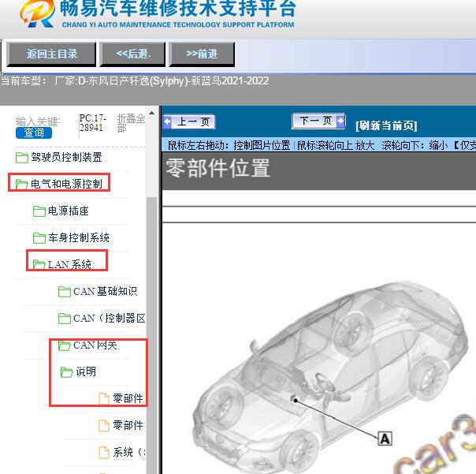Select the LAN 系统 label

(x=69, y=264)
